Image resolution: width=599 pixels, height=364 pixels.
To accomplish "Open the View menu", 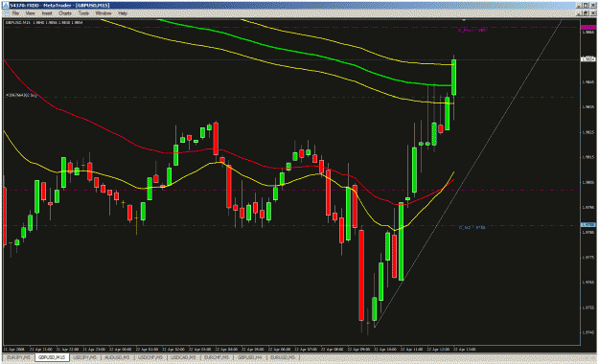I will click(x=30, y=13).
